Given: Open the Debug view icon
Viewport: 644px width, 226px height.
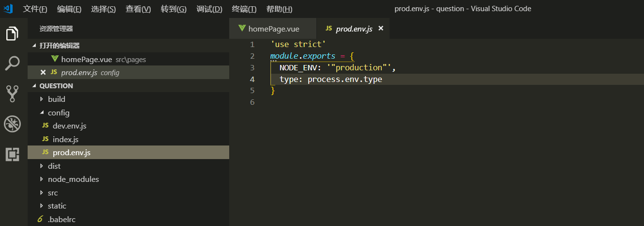Looking at the screenshot, I should (12, 124).
